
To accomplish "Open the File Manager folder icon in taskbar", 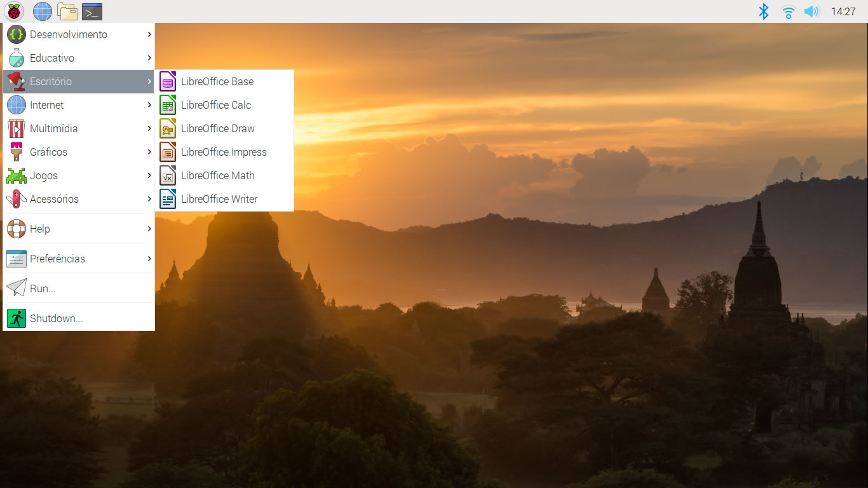I will 67,11.
